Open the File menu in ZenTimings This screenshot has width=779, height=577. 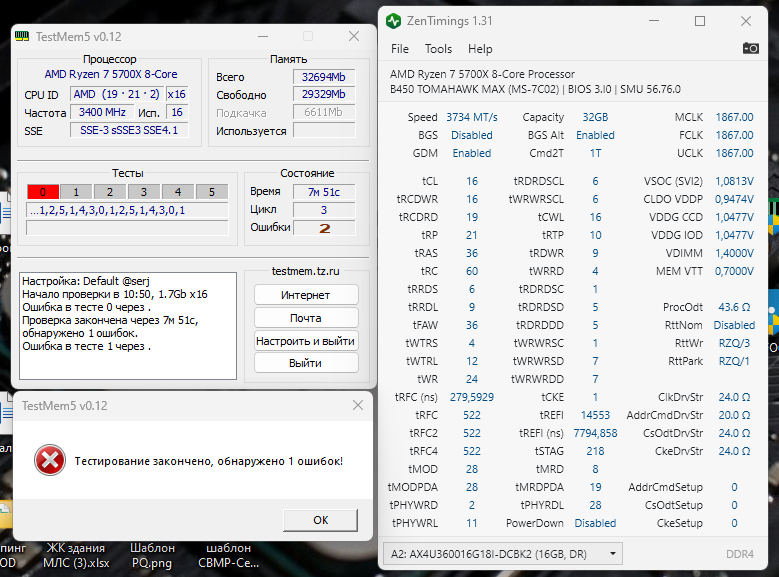pyautogui.click(x=399, y=49)
